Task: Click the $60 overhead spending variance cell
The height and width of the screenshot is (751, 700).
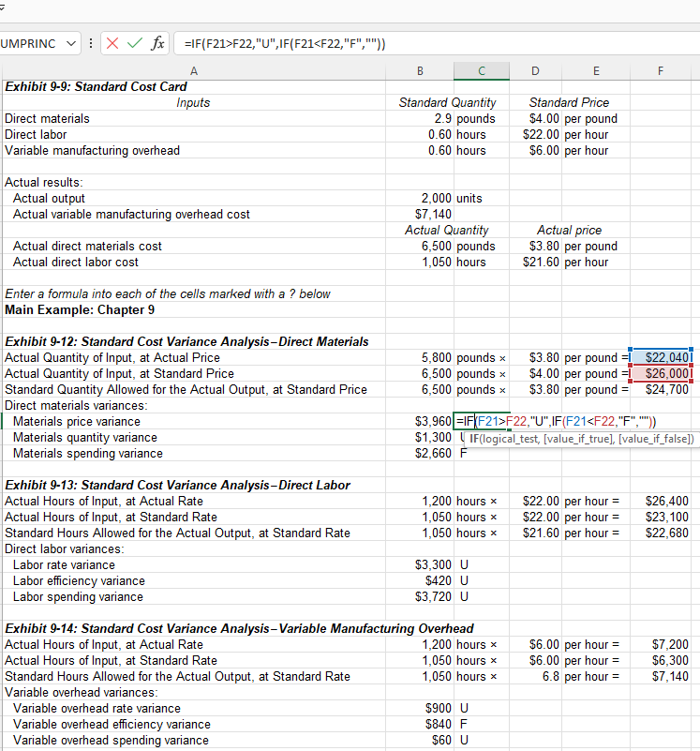Action: pyautogui.click(x=420, y=740)
